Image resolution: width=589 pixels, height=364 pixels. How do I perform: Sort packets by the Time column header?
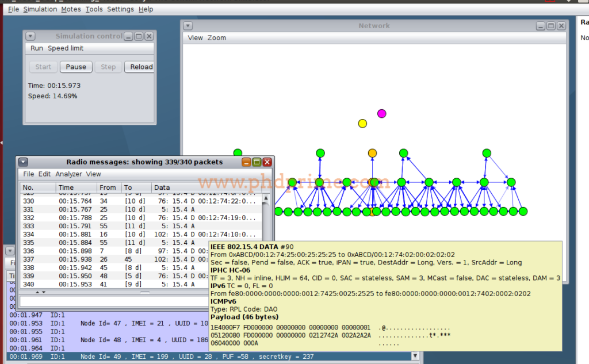(x=69, y=187)
